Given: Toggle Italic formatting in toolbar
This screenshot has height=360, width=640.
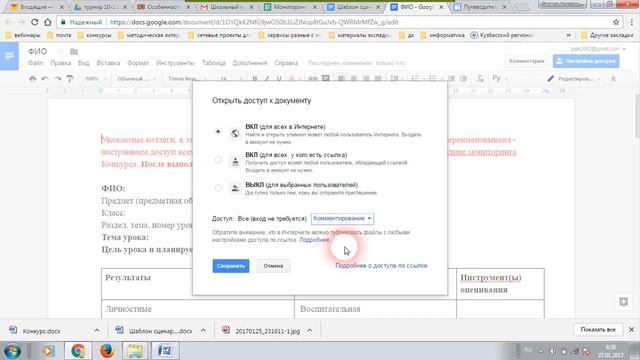Looking at the screenshot, I should [267, 78].
